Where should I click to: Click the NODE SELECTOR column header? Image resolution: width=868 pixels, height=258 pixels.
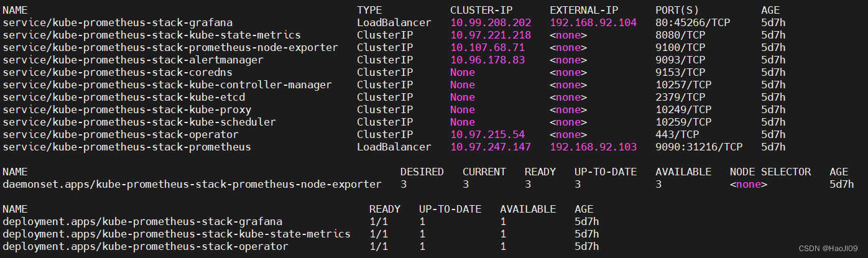click(770, 172)
